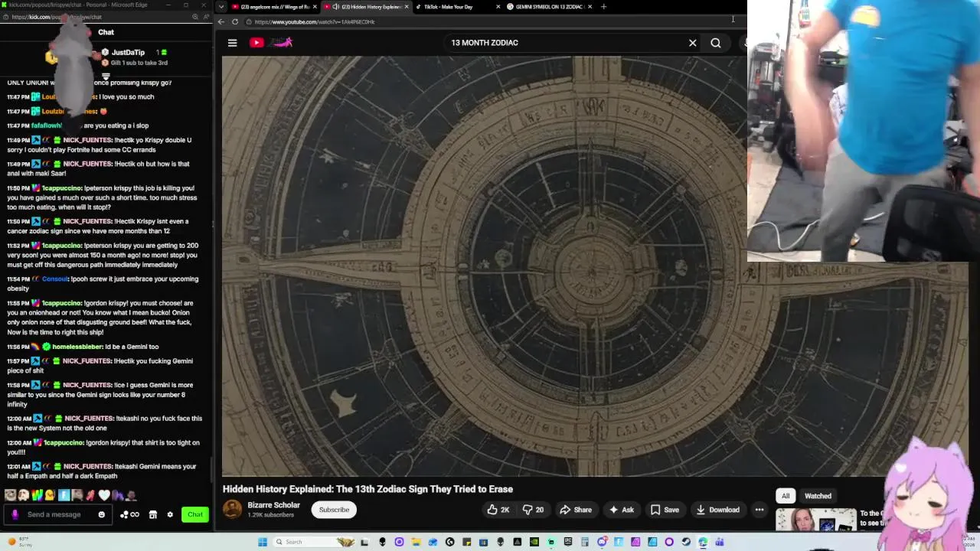Open the Kick chat shop icon

(152, 514)
